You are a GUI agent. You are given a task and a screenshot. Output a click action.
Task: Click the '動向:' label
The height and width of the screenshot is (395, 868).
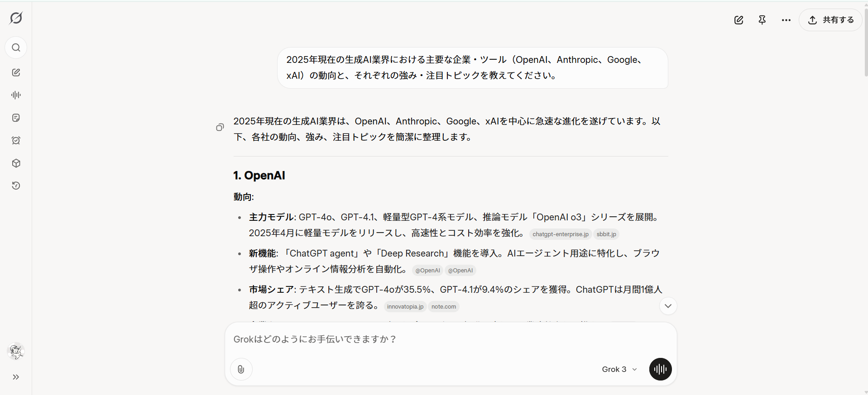(x=244, y=197)
